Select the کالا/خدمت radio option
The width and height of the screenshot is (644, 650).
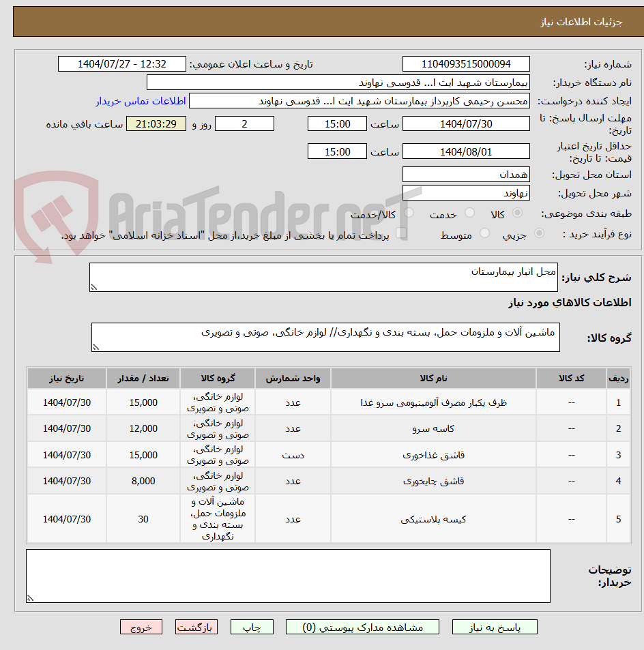[408, 213]
